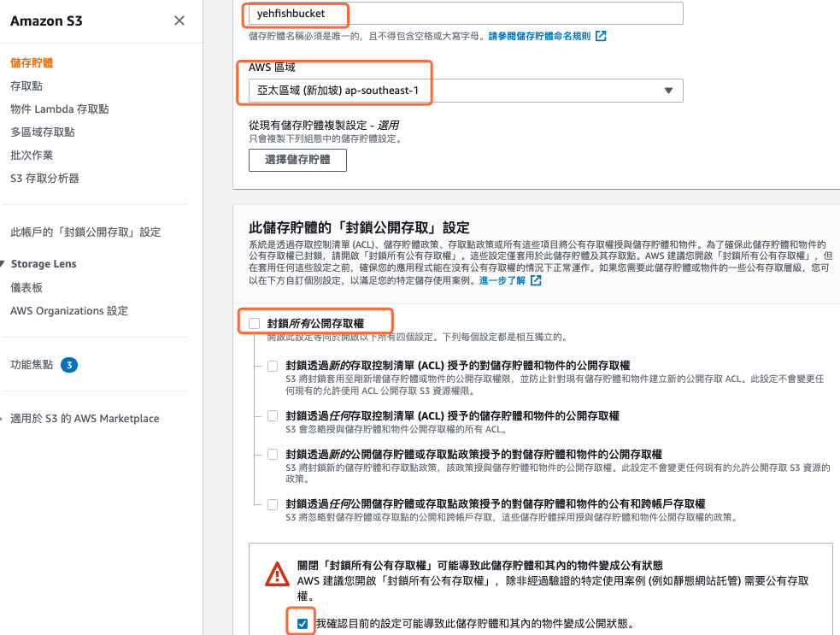This screenshot has width=840, height=635.
Task: Expand 適用於 S3 的 AWS Marketplace arrow
Action: 2,419
